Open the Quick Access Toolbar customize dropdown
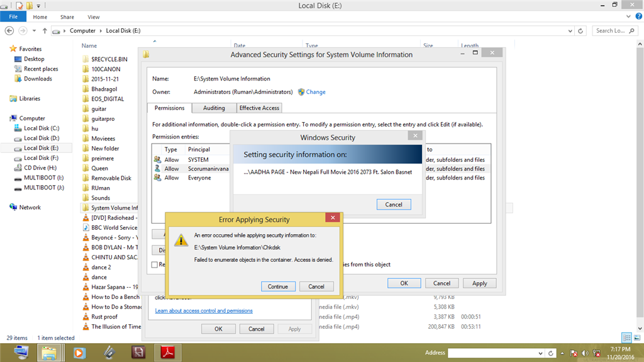This screenshot has width=644, height=362. 38,6
